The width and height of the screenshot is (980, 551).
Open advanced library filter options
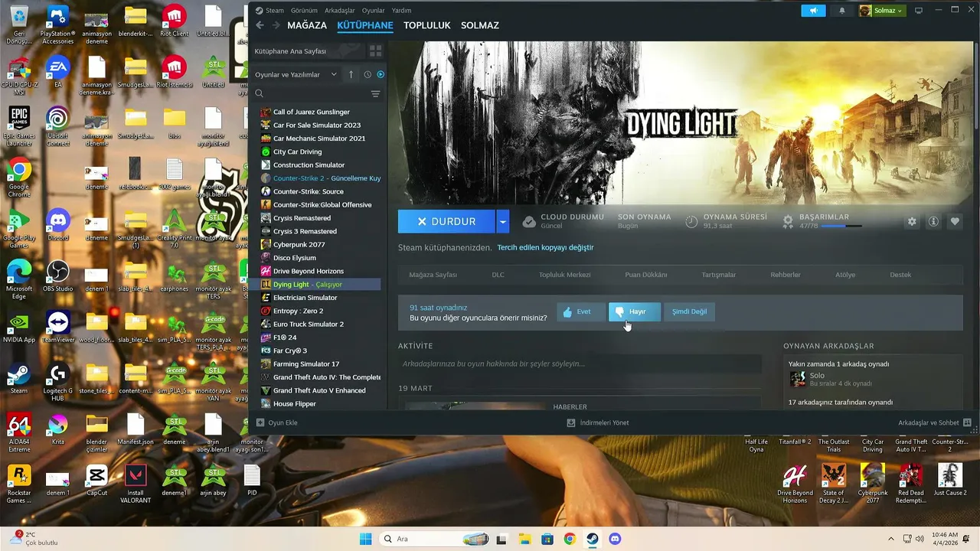coord(375,93)
